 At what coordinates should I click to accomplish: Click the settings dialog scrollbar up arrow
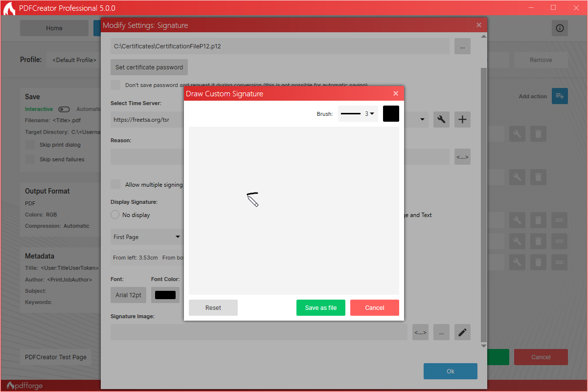[484, 37]
